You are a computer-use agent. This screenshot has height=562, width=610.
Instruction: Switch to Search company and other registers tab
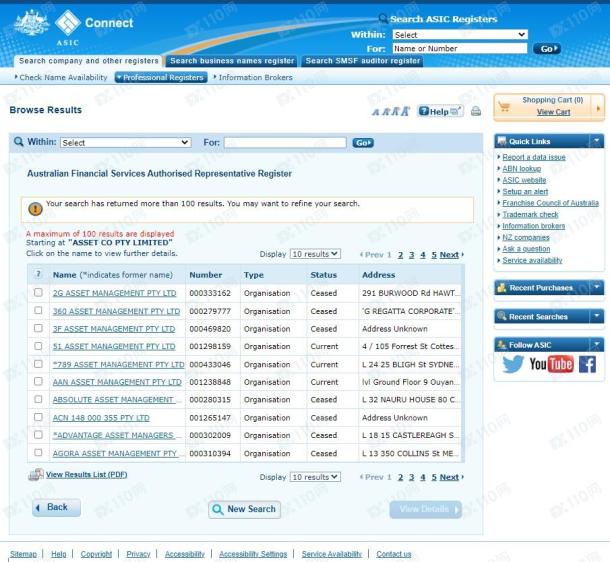(x=88, y=61)
